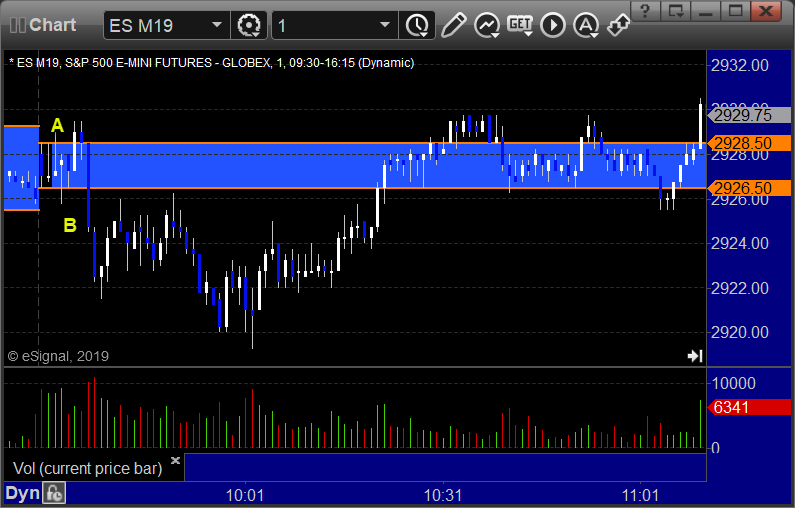Open the alerts A circle icon

[x=586, y=25]
